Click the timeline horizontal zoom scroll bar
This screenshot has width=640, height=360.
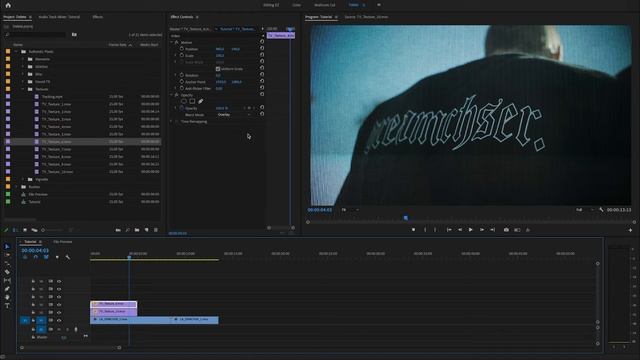pos(70,348)
